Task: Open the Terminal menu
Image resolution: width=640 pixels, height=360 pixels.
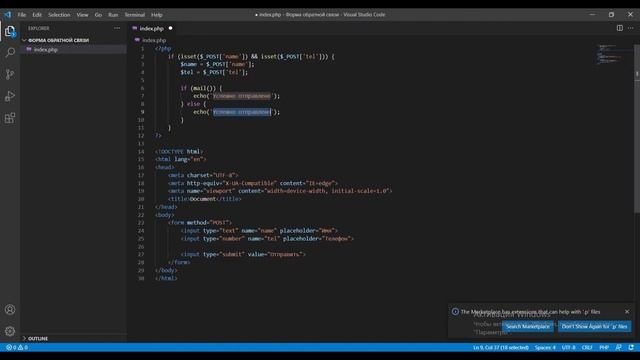Action: click(x=135, y=15)
